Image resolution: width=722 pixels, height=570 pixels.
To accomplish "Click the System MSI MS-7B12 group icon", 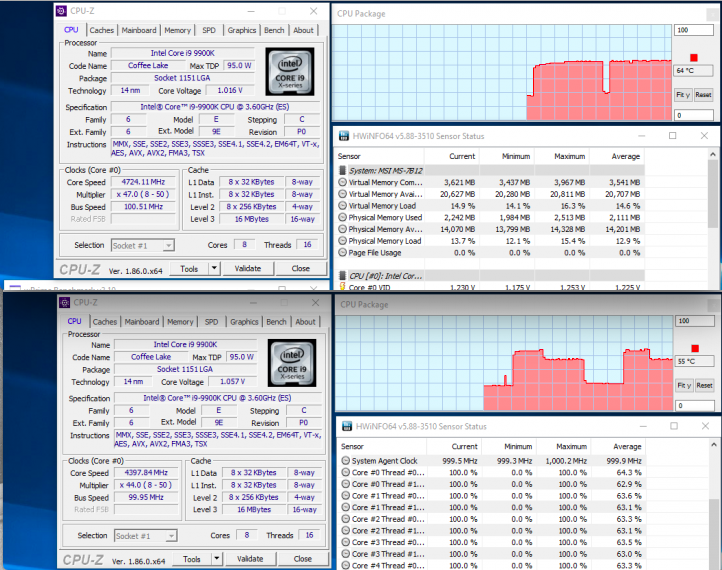I will 342,170.
